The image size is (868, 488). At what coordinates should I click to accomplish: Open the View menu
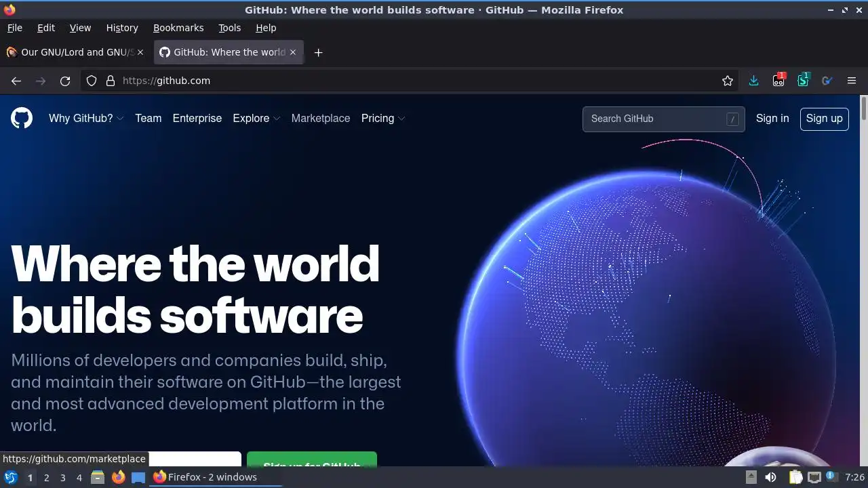pos(80,28)
